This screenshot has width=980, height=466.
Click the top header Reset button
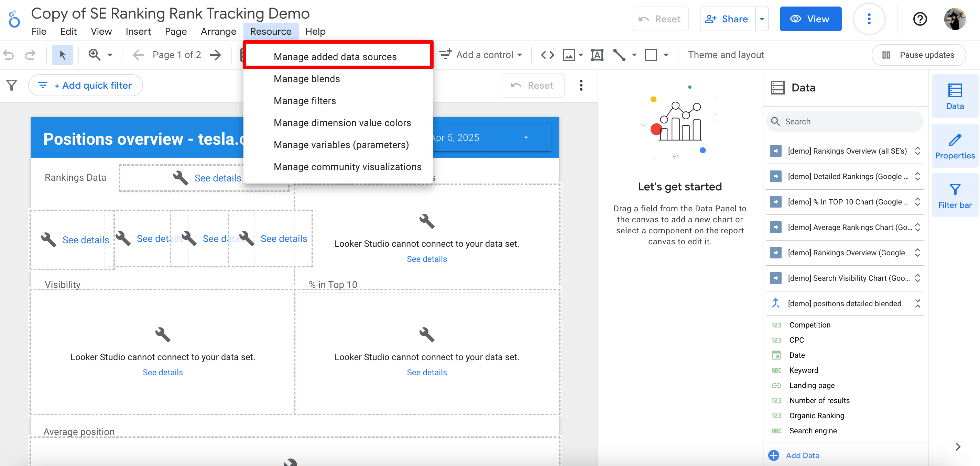click(660, 19)
